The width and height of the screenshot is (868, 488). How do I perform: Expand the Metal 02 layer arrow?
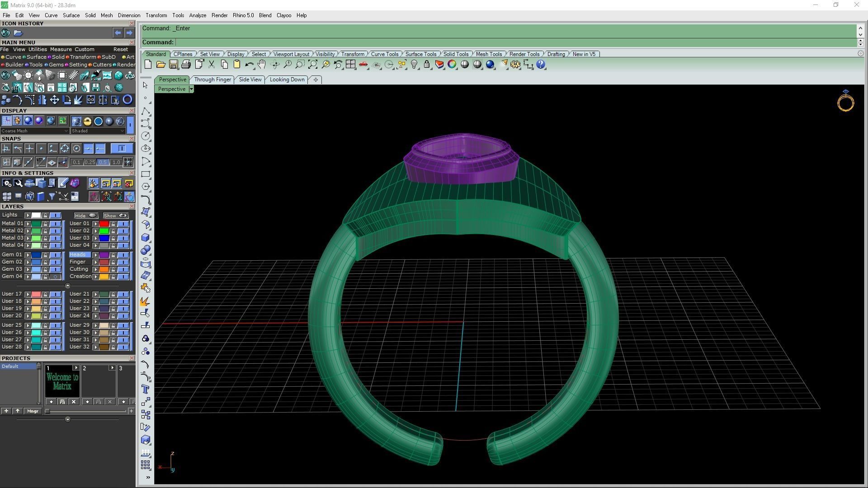[28, 231]
